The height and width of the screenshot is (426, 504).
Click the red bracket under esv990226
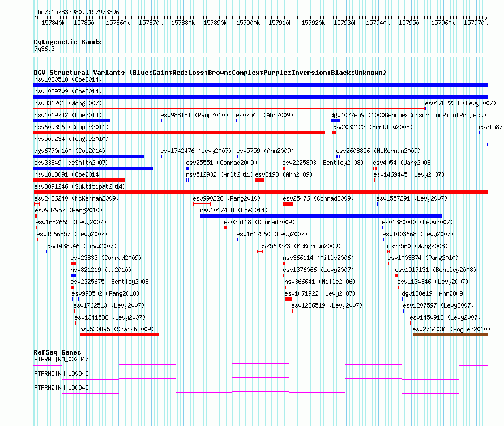point(202,204)
